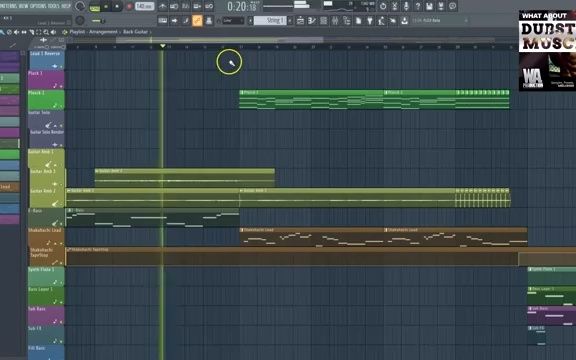The image size is (576, 360).
Task: Select the E-Bass track header
Action: [x=46, y=217]
